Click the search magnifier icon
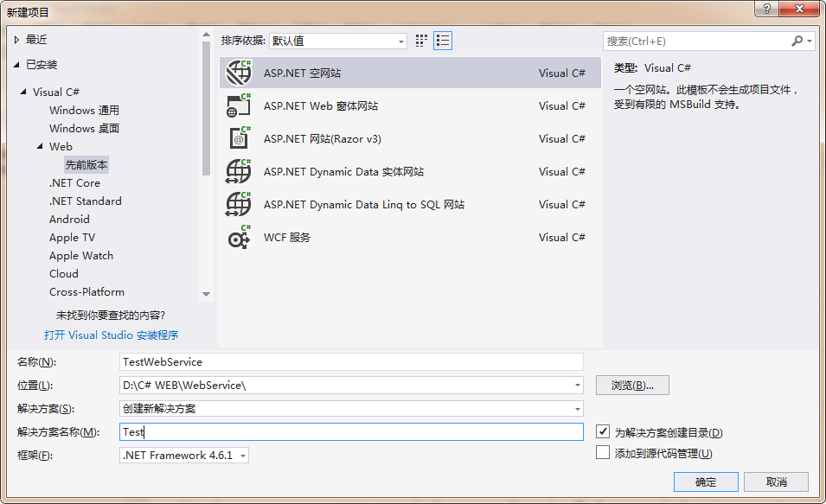Screen dimensions: 826x504 [x=797, y=41]
